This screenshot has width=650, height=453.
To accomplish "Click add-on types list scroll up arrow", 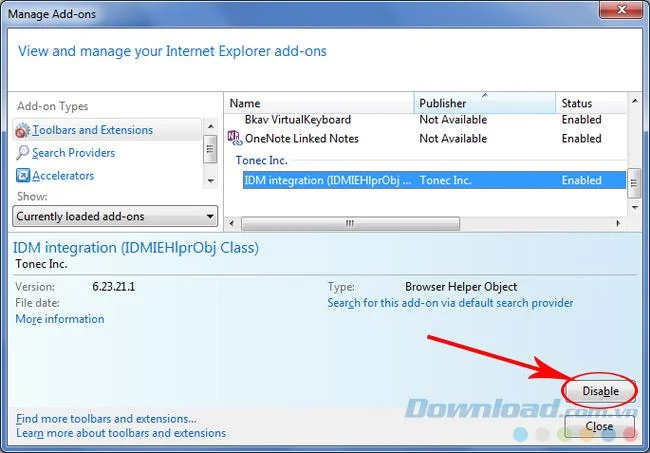I will [x=211, y=126].
